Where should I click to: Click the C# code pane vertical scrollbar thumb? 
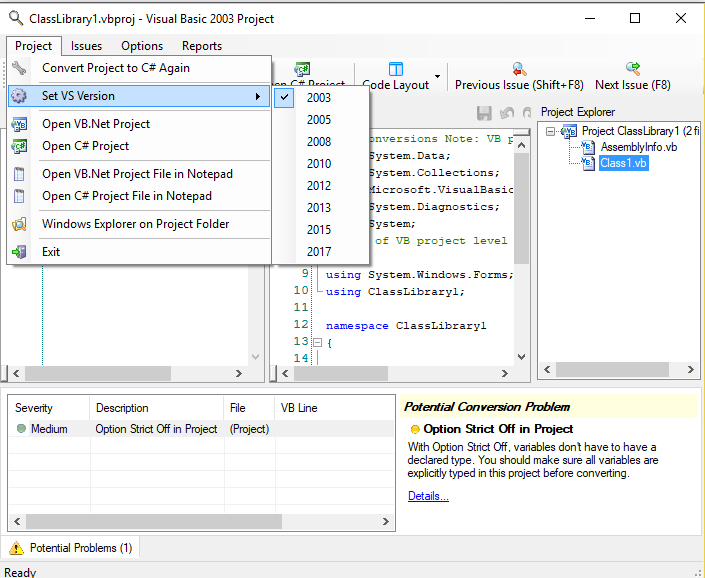[x=521, y=209]
